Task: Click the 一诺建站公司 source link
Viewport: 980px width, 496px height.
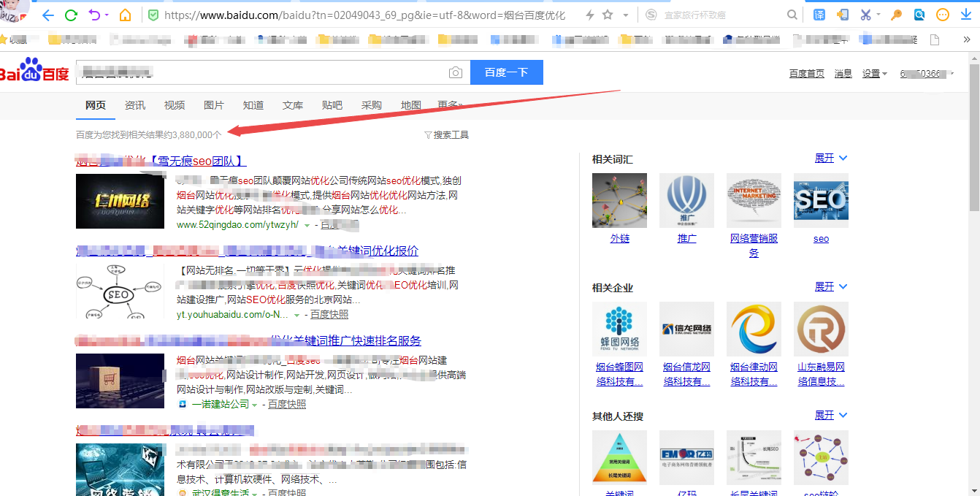Action: coord(220,404)
